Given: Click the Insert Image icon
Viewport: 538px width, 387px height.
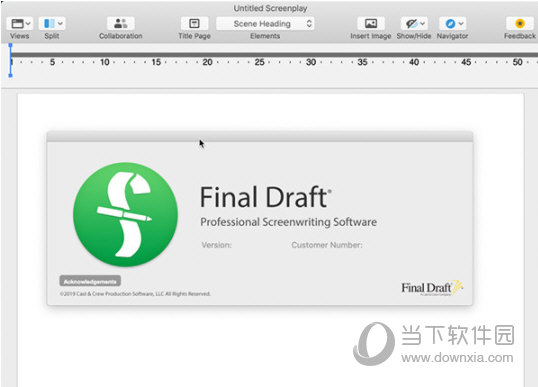Looking at the screenshot, I should tap(371, 23).
